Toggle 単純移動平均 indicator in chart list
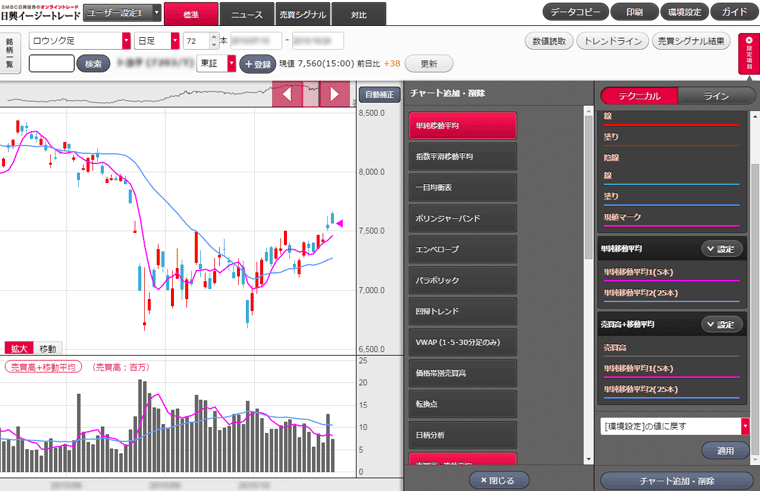Screen dimensions: 760x491 461,126
